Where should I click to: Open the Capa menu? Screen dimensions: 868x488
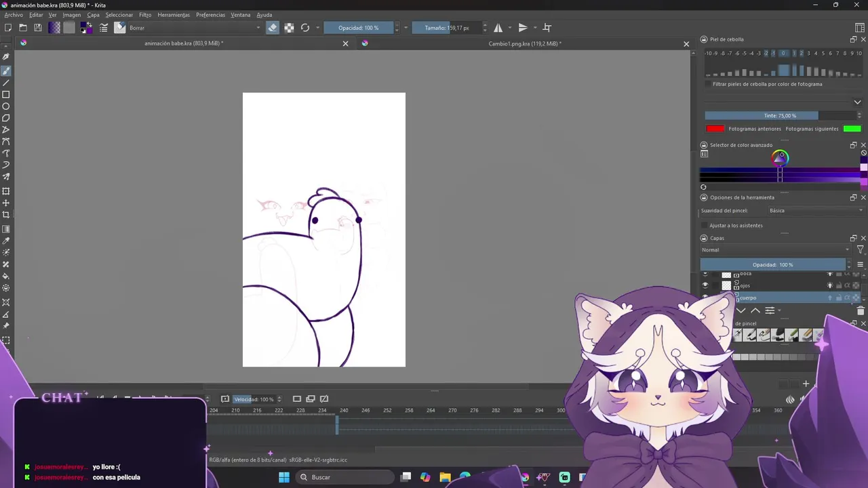click(x=93, y=15)
